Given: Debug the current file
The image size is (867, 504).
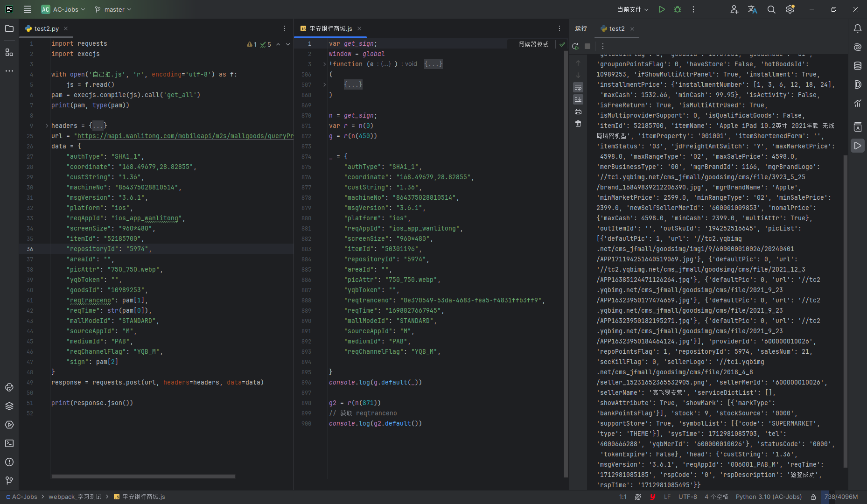Looking at the screenshot, I should [678, 9].
